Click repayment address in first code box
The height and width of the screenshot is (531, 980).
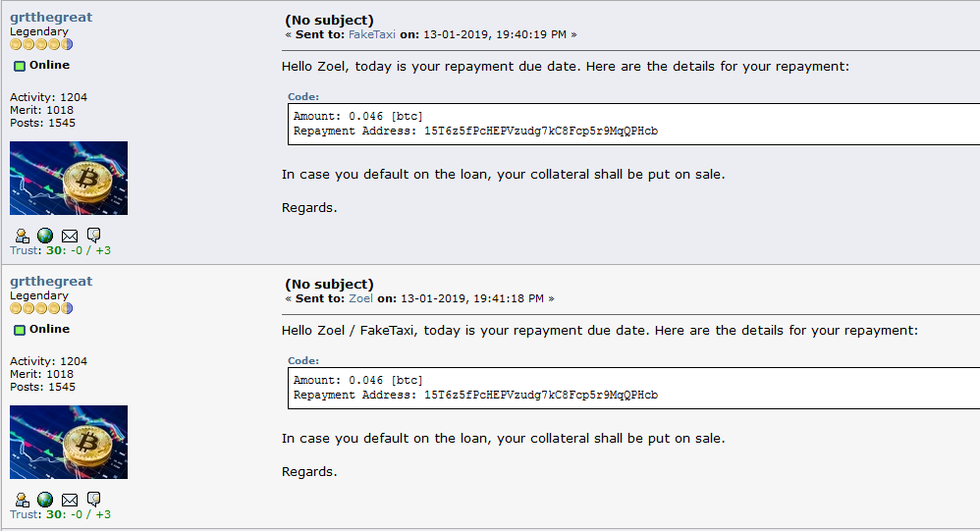[x=541, y=132]
